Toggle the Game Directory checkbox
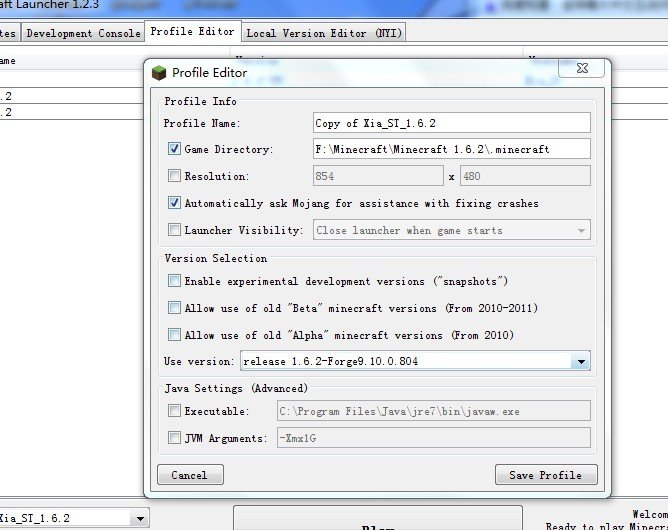The height and width of the screenshot is (530, 668). coord(175,149)
